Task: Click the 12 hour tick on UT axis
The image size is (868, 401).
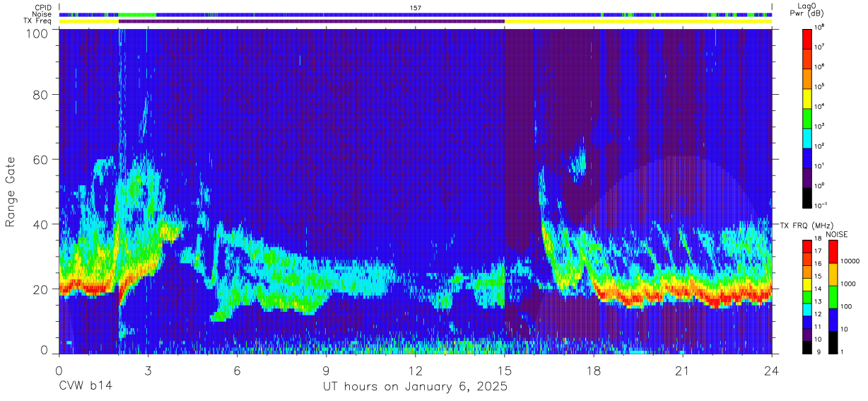Action: coord(415,370)
